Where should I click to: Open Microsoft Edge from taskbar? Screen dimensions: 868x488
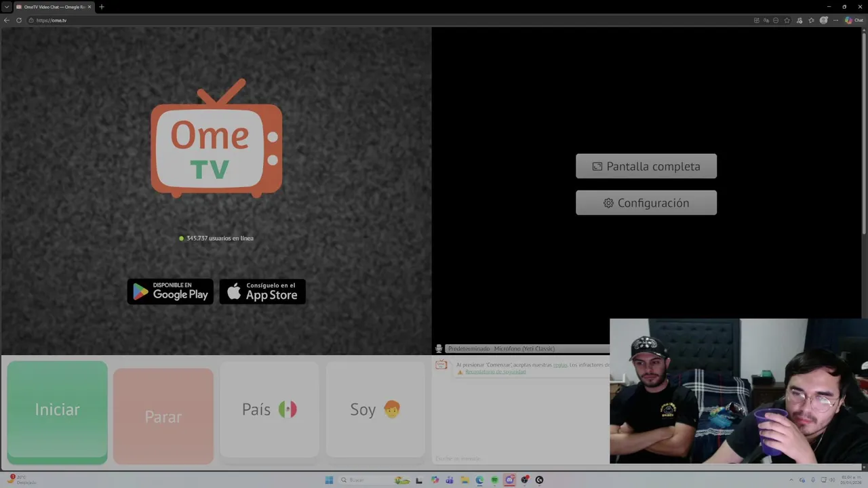click(479, 480)
